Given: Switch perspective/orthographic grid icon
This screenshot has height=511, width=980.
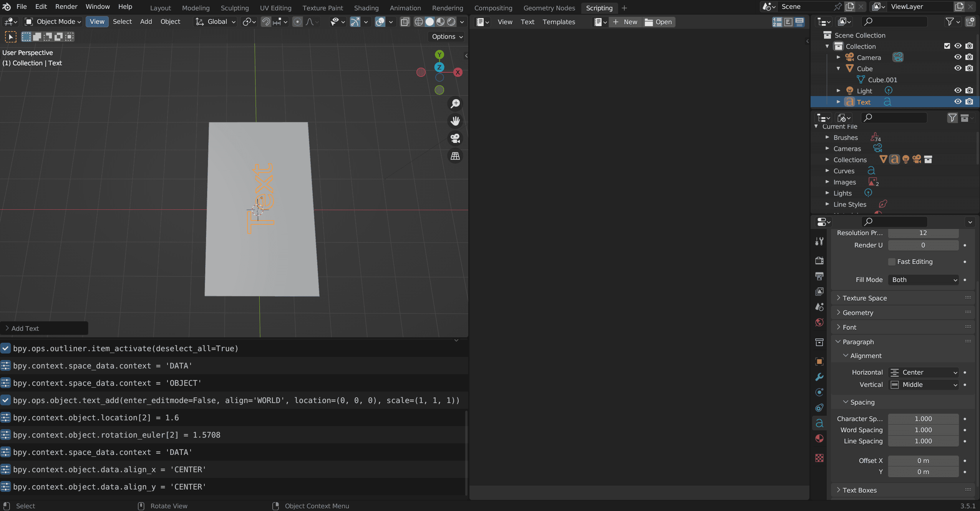Looking at the screenshot, I should click(x=455, y=156).
